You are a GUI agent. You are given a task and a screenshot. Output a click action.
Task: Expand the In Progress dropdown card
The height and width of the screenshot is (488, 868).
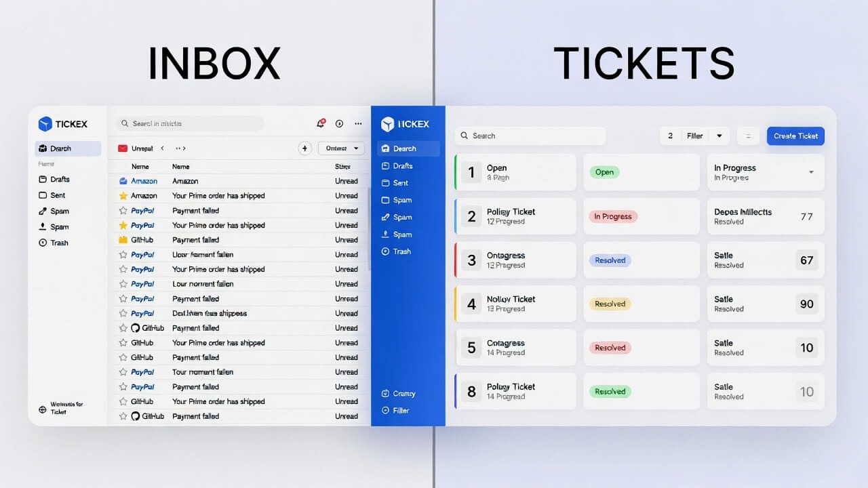tap(766, 172)
